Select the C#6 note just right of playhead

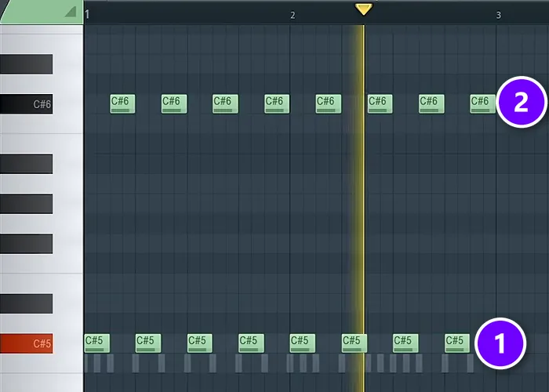[x=380, y=104]
